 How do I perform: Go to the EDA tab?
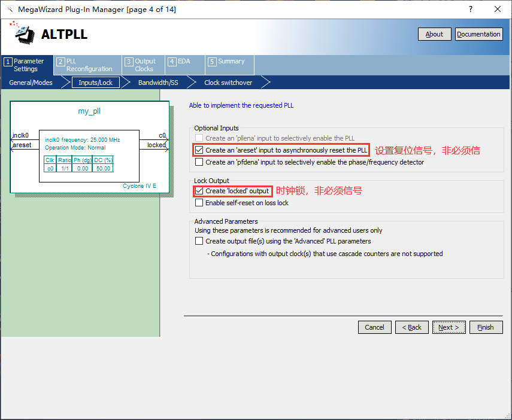pyautogui.click(x=183, y=61)
